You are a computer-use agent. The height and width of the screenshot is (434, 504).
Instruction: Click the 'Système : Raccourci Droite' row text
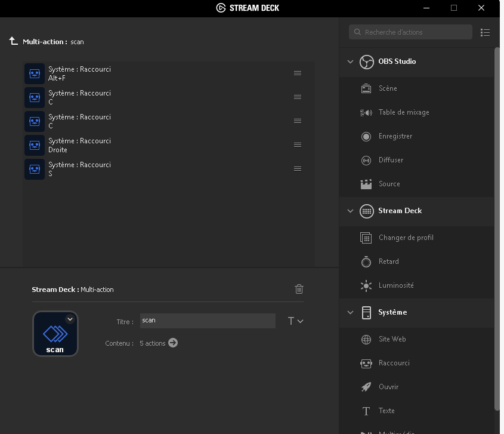pyautogui.click(x=79, y=145)
